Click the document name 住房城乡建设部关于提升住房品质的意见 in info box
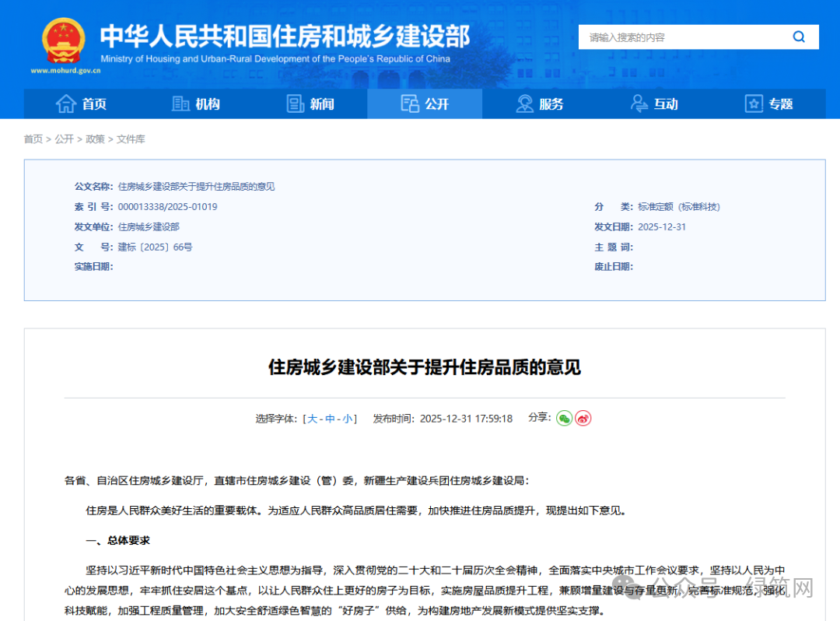This screenshot has width=840, height=621. (196, 187)
